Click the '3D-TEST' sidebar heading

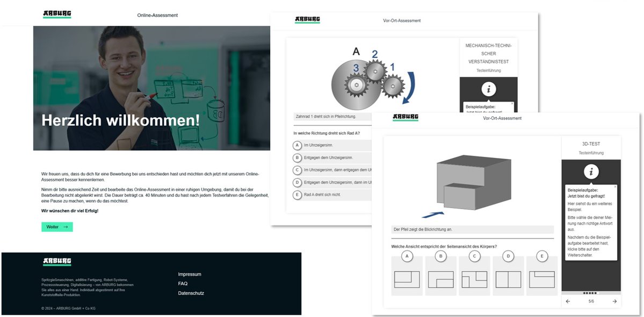click(591, 144)
